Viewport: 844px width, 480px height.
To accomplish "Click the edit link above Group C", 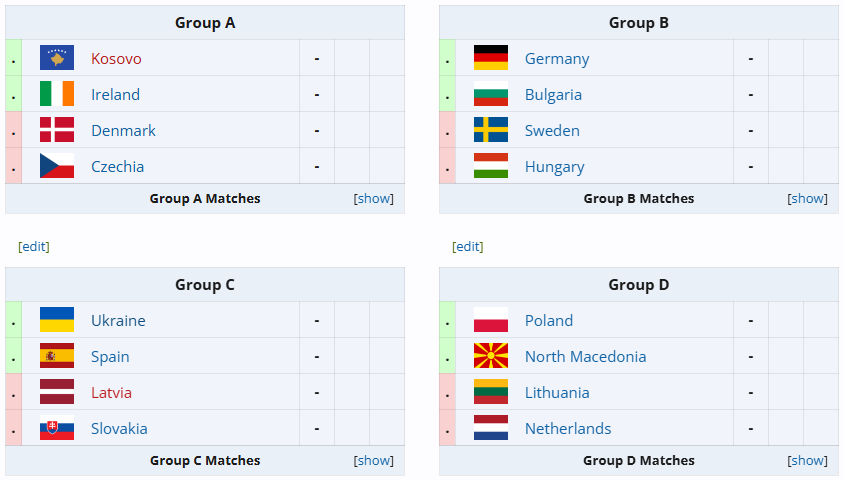I will click(x=34, y=246).
